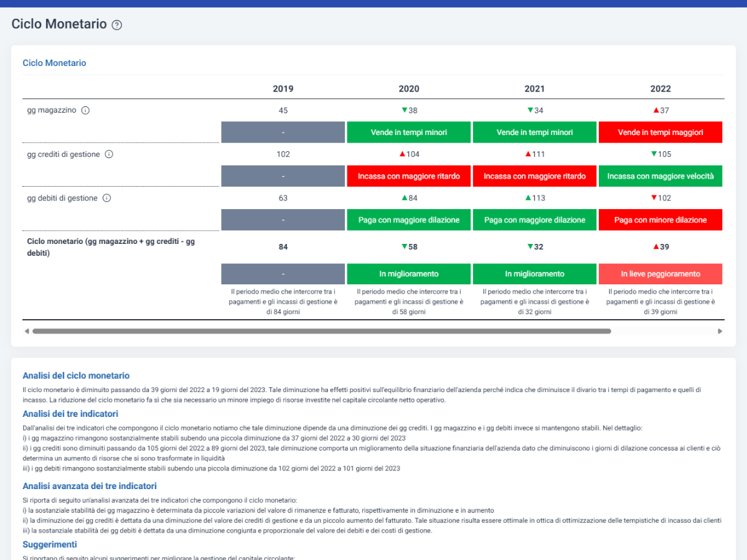
Task: Click the 'Incassa con maggiore velocità' badge
Action: coord(660,176)
